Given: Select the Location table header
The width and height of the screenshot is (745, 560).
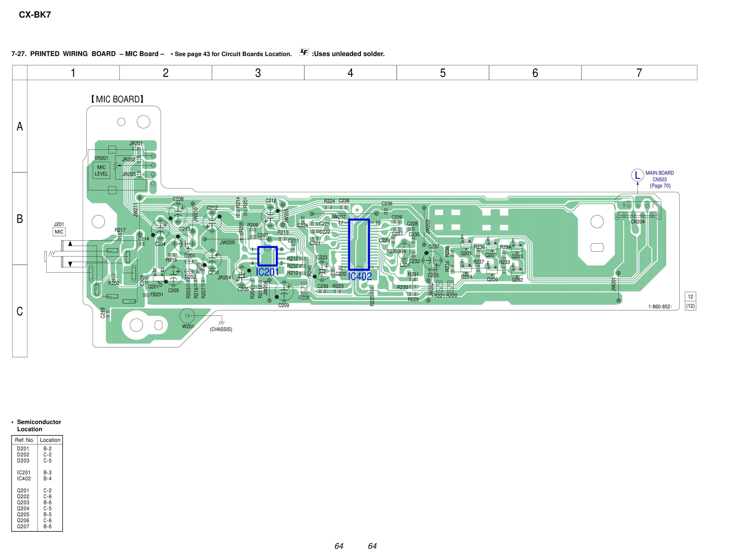Looking at the screenshot, I should [50, 440].
